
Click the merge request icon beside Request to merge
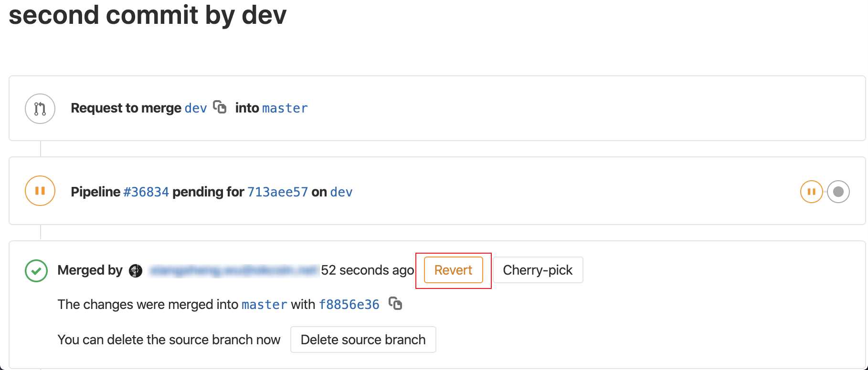(x=40, y=109)
